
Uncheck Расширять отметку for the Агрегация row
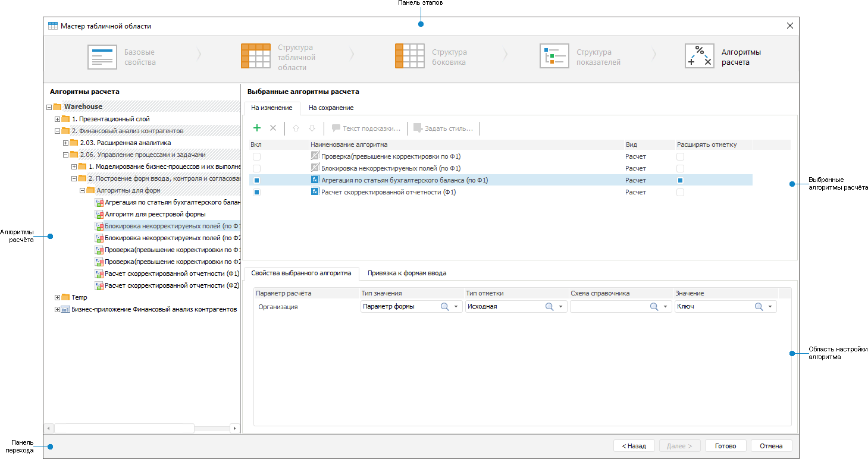pos(680,180)
